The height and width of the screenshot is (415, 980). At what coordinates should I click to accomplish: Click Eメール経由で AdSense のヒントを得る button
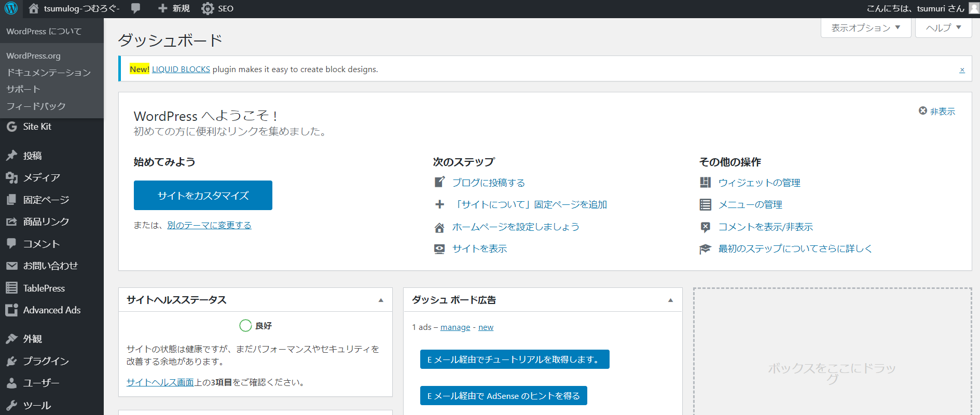pyautogui.click(x=504, y=396)
